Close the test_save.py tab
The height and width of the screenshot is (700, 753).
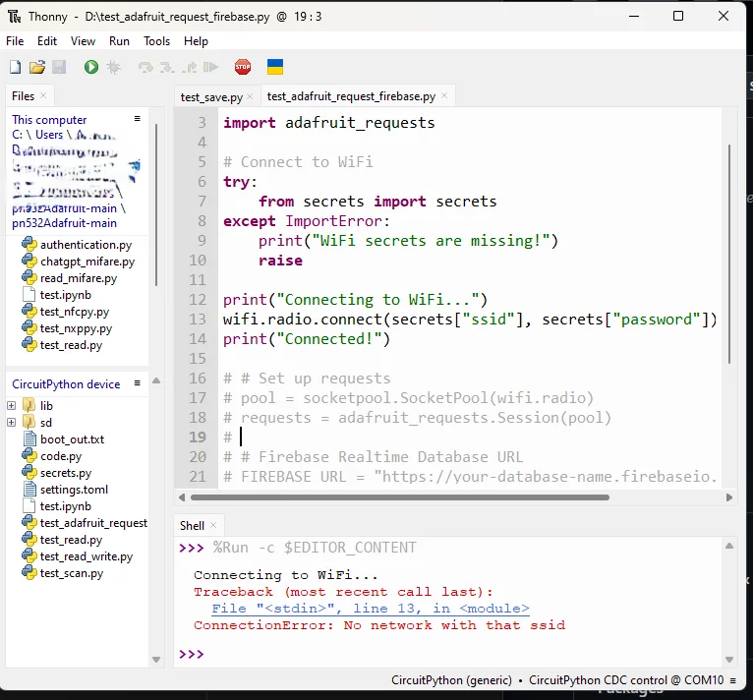pyautogui.click(x=251, y=96)
